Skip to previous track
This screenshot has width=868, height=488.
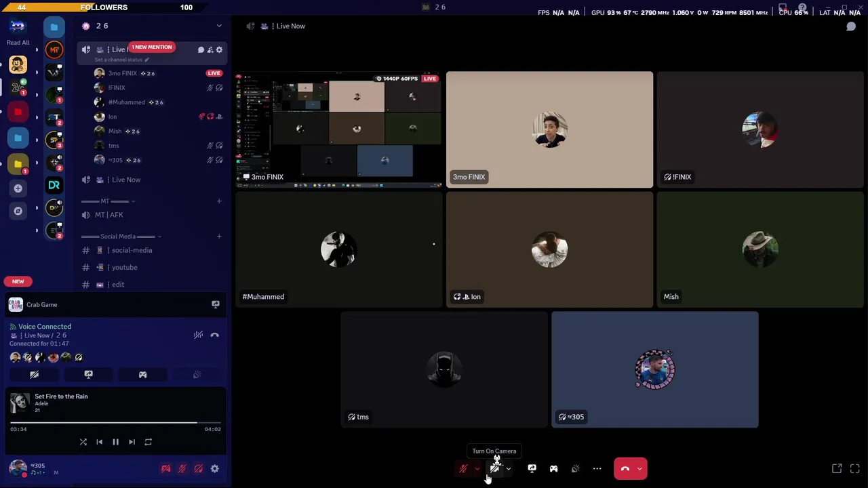[99, 442]
